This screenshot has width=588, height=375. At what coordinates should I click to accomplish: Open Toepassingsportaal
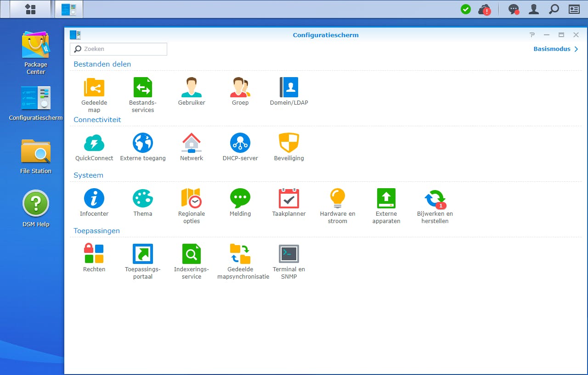tap(143, 254)
